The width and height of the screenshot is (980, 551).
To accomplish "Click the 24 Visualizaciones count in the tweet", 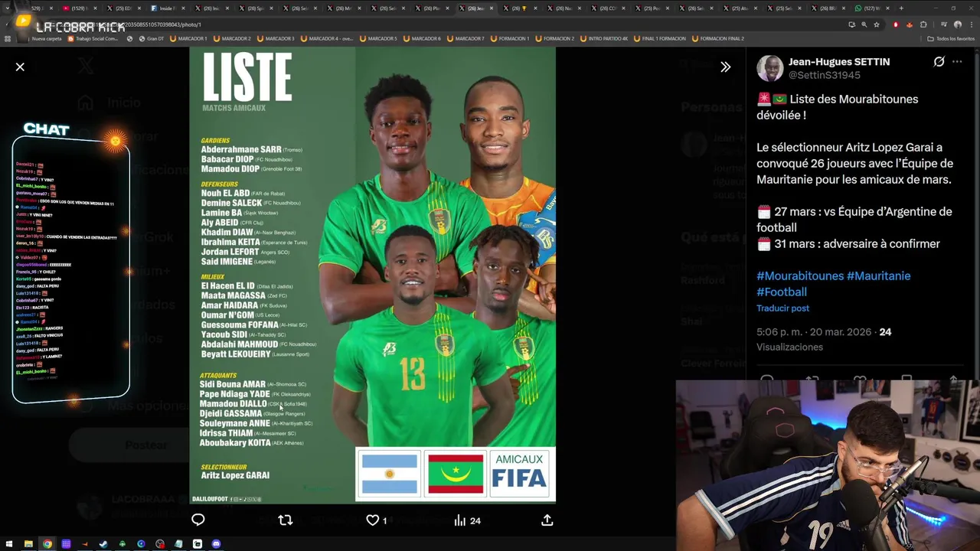I will coord(885,332).
